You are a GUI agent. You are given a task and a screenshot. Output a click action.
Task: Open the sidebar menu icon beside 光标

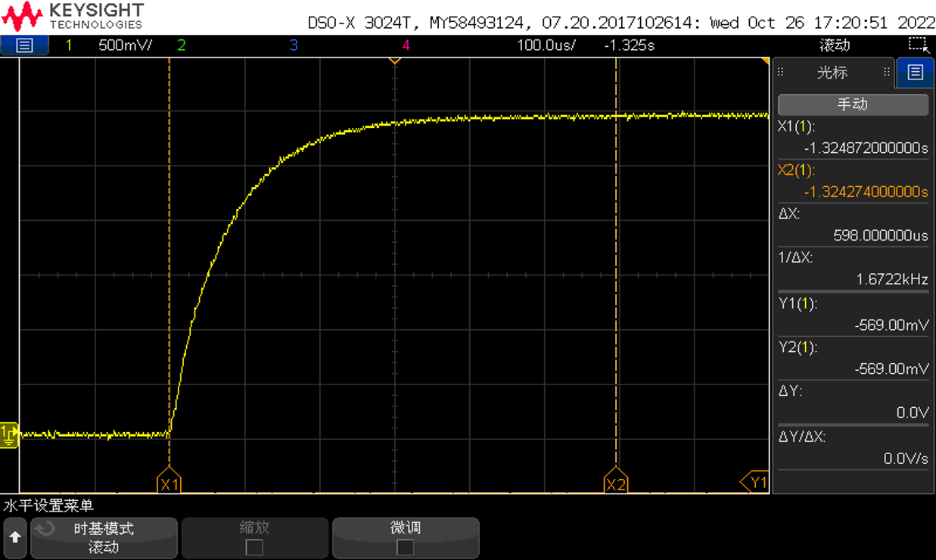pyautogui.click(x=916, y=73)
